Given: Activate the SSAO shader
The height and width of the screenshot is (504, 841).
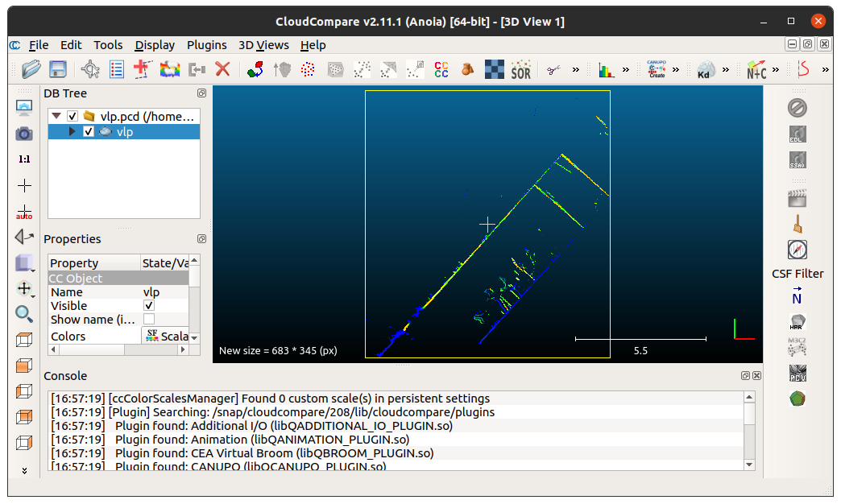Looking at the screenshot, I should point(797,160).
